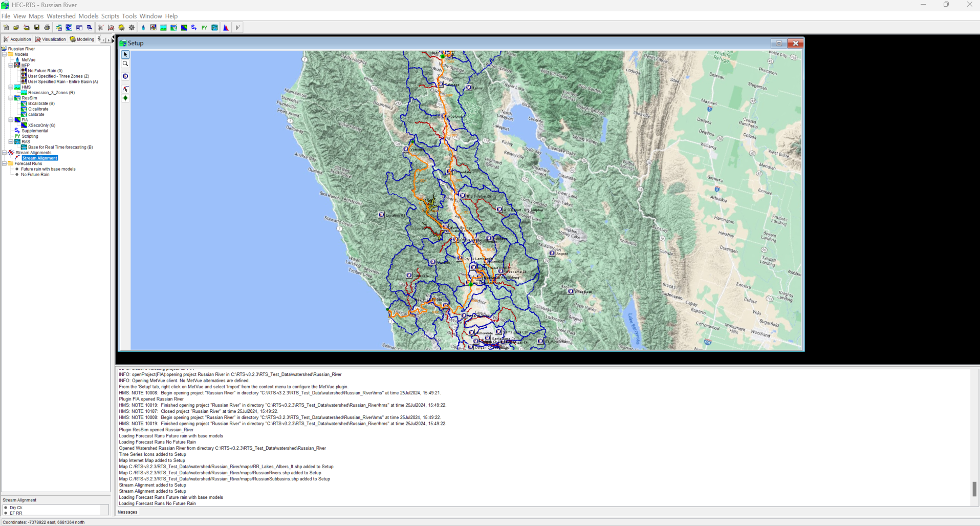This screenshot has width=980, height=526.
Task: Click the HMS green landscape toolbar icon
Action: [164, 28]
